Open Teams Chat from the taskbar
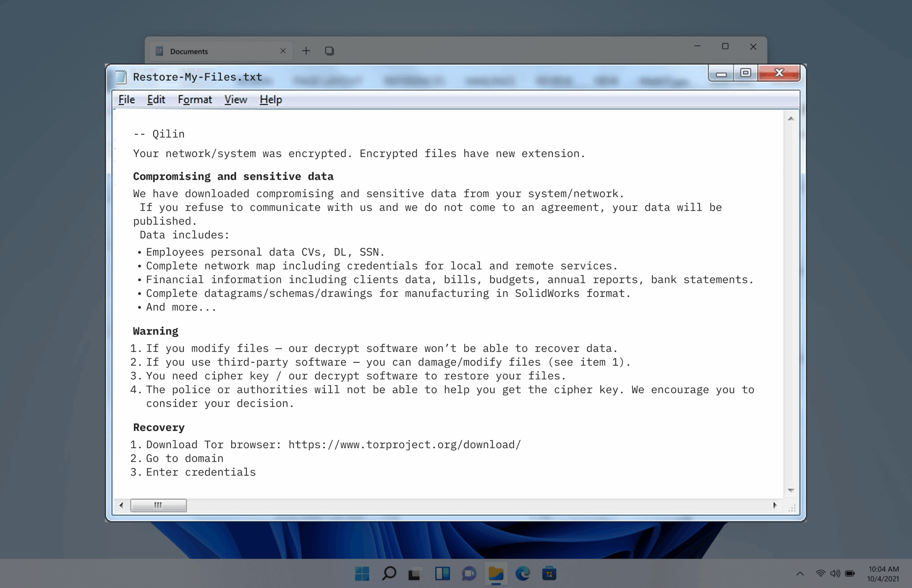 [x=469, y=573]
